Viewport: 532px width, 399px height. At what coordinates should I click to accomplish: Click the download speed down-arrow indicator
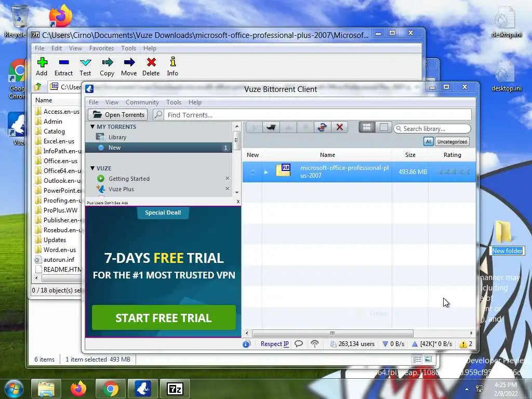click(385, 344)
